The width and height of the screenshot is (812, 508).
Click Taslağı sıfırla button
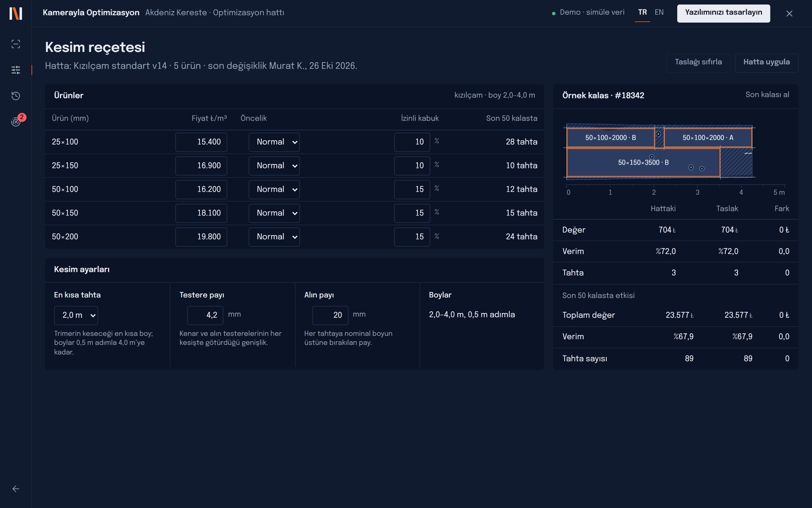pyautogui.click(x=698, y=63)
